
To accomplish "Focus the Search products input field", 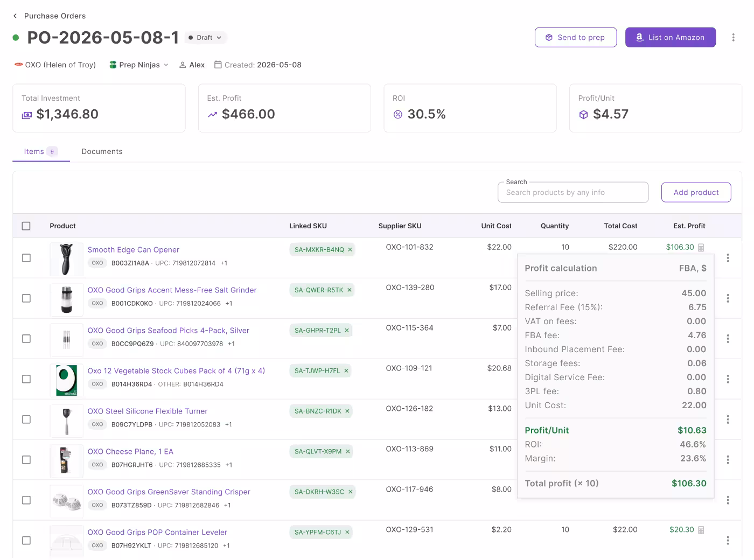I will [x=573, y=192].
